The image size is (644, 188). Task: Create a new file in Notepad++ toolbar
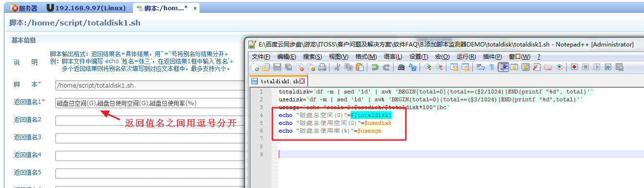tap(255, 67)
